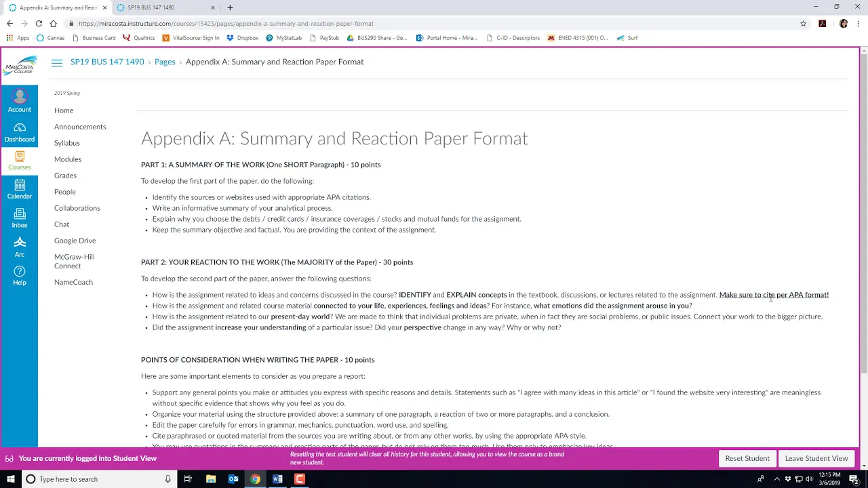This screenshot has width=868, height=488.
Task: Open Courses in the global navigation
Action: 19,161
